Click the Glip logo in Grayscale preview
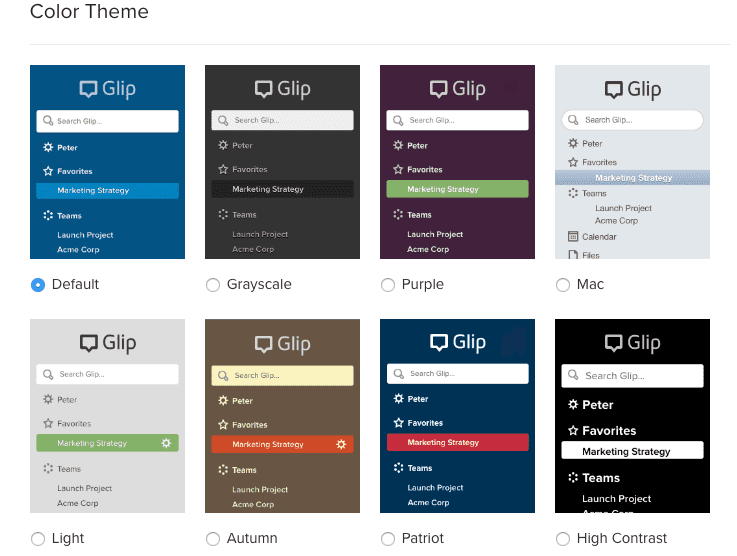The width and height of the screenshot is (737, 556). [x=282, y=89]
